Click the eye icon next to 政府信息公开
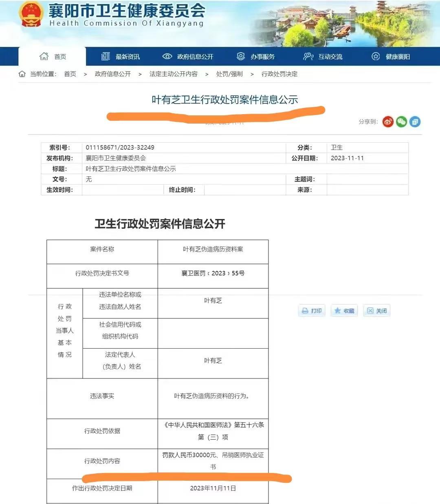Image resolution: width=440 pixels, height=504 pixels. [167, 56]
